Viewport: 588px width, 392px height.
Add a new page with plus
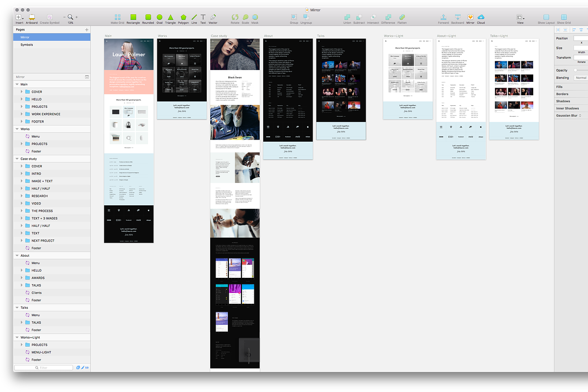click(87, 30)
